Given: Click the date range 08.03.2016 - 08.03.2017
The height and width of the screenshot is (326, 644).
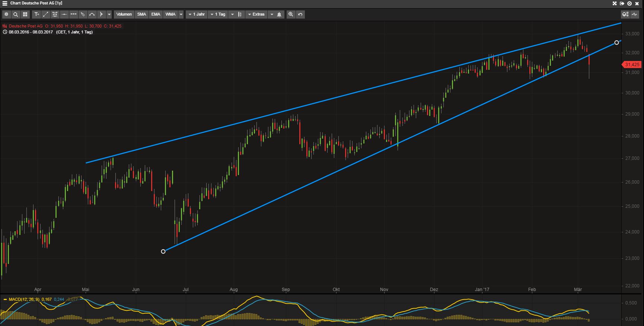Looking at the screenshot, I should tap(31, 32).
